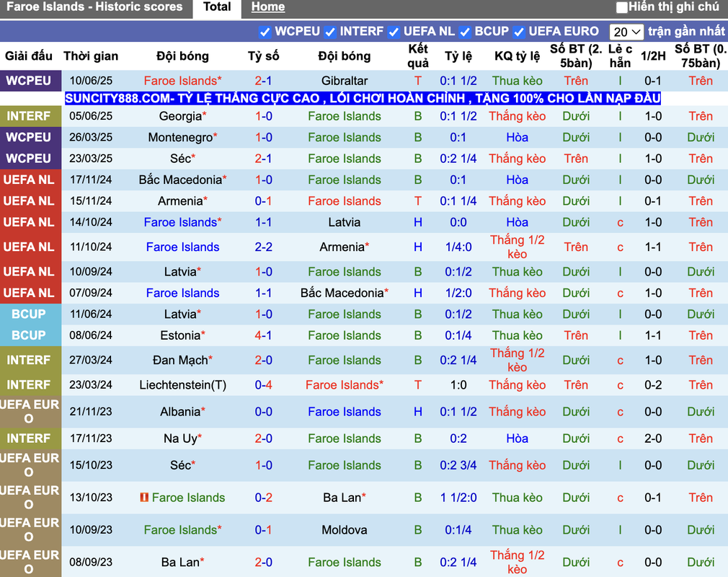Click Na Uy team name
This screenshot has width=728, height=577.
(x=182, y=439)
